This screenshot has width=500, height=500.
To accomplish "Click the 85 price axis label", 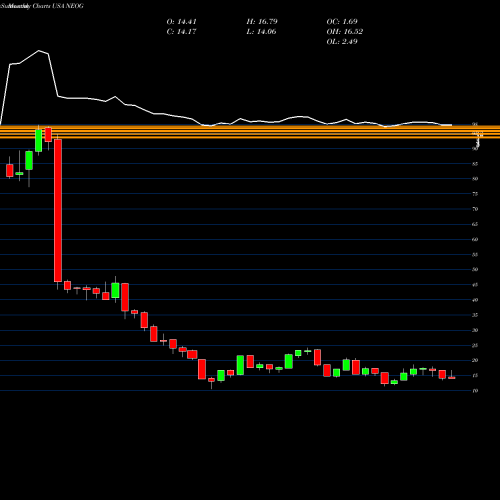I will pos(475,164).
